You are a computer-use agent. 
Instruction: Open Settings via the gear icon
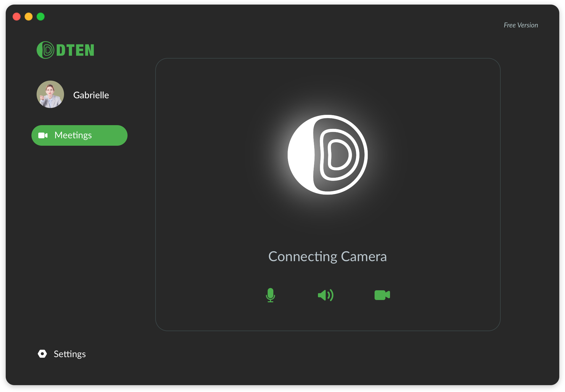click(x=42, y=354)
